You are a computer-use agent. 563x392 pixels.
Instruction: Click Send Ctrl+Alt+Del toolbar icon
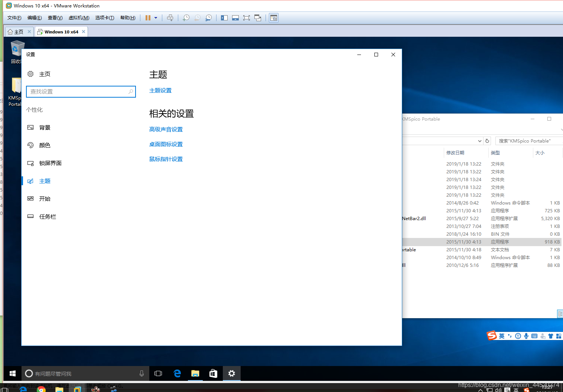(x=170, y=18)
